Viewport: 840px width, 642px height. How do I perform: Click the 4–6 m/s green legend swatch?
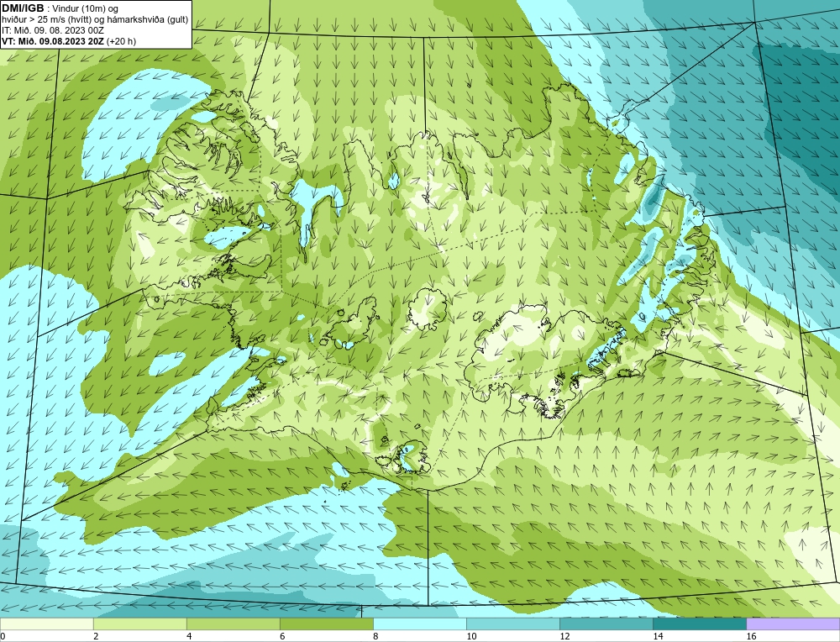tap(233, 624)
